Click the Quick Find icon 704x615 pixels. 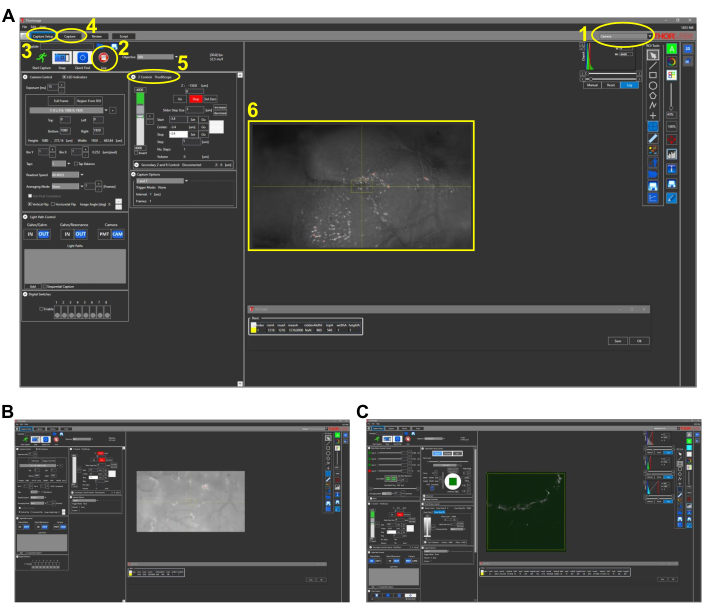(83, 57)
